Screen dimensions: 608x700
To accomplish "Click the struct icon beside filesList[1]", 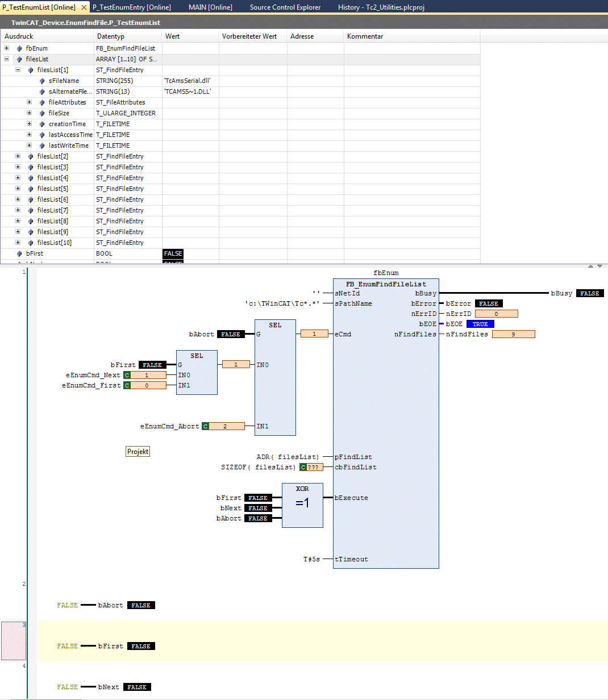I will [31, 70].
